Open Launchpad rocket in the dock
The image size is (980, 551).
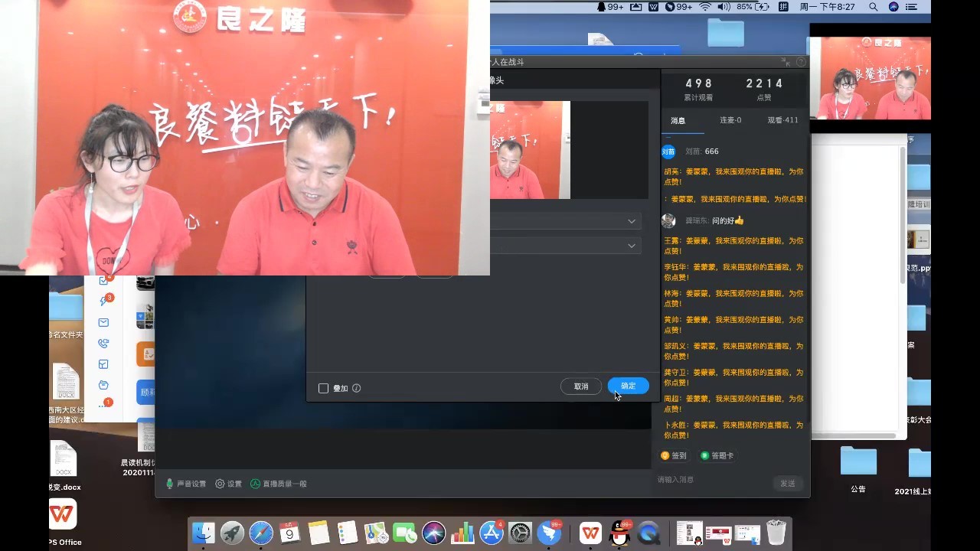point(232,533)
